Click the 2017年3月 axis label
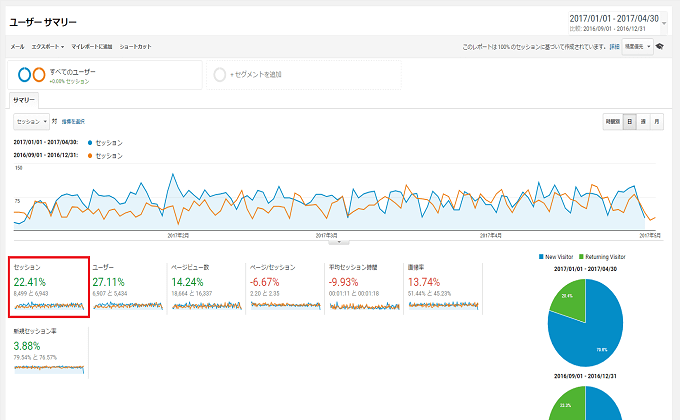 click(327, 236)
